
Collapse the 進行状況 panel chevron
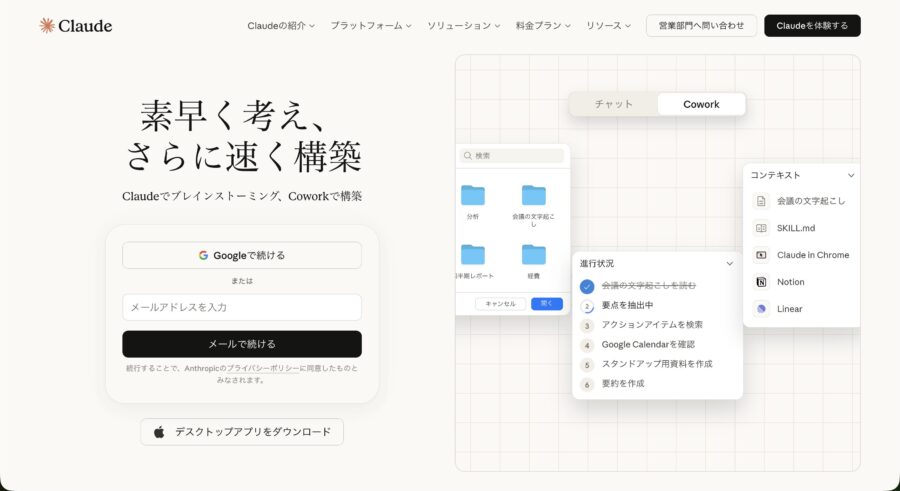[x=730, y=263]
